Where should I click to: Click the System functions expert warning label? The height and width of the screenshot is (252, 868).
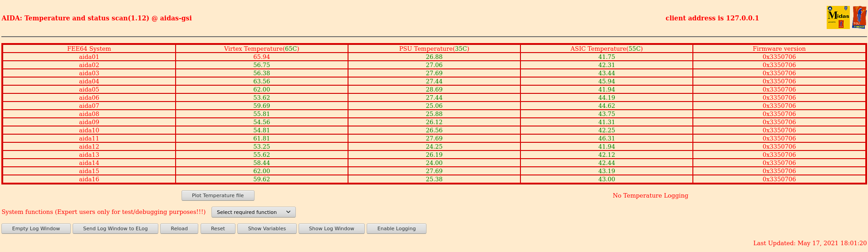click(x=103, y=212)
